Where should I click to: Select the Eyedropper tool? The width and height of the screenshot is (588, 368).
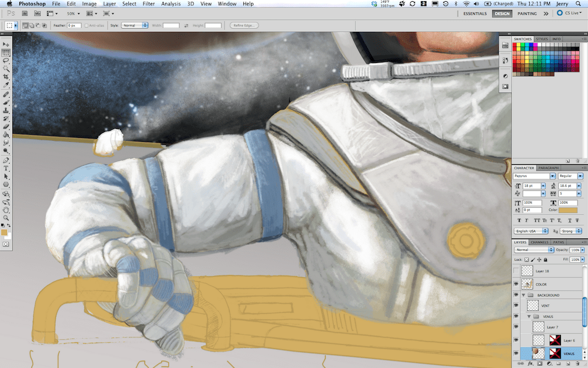pyautogui.click(x=6, y=84)
